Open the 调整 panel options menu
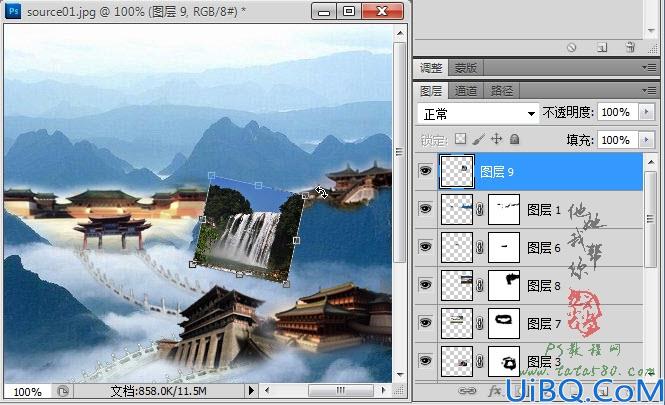Screen dimensions: 665x405 649,67
